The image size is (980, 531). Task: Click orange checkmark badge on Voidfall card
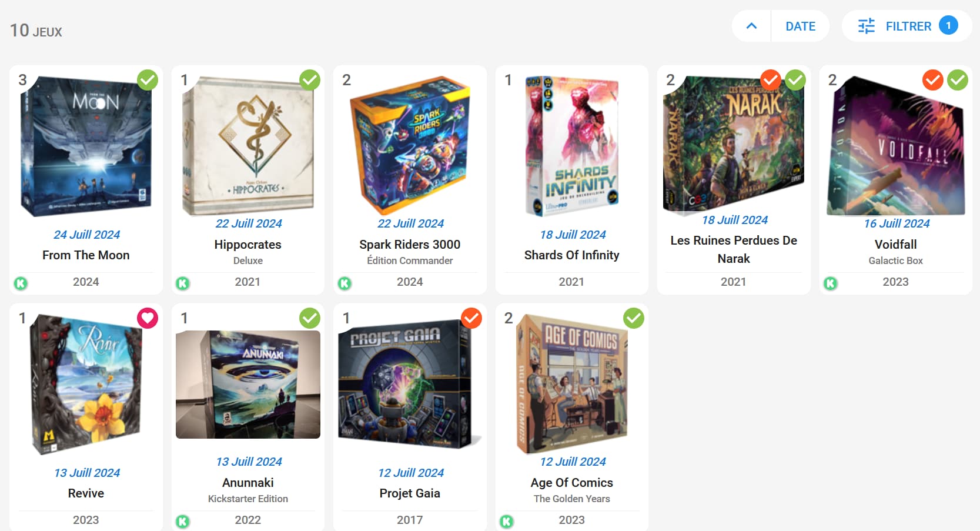pos(932,79)
